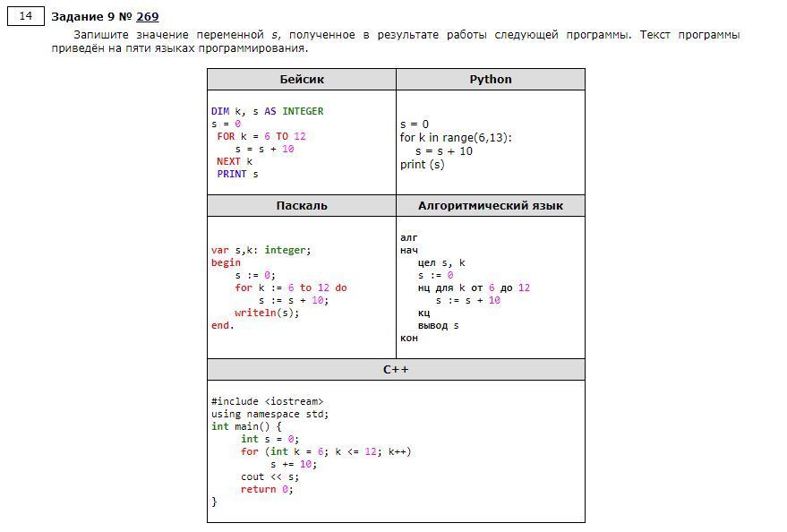
Task: Select the Python column header
Action: (491, 80)
